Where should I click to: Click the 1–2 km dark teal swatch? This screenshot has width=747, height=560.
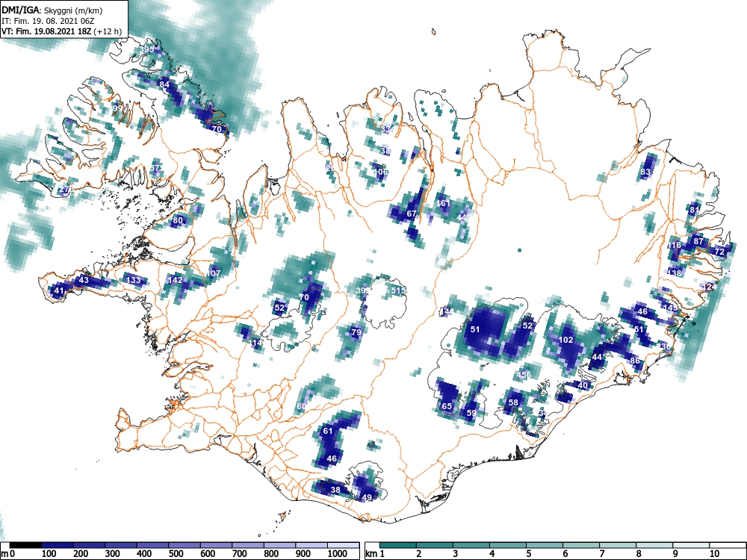tap(398, 545)
